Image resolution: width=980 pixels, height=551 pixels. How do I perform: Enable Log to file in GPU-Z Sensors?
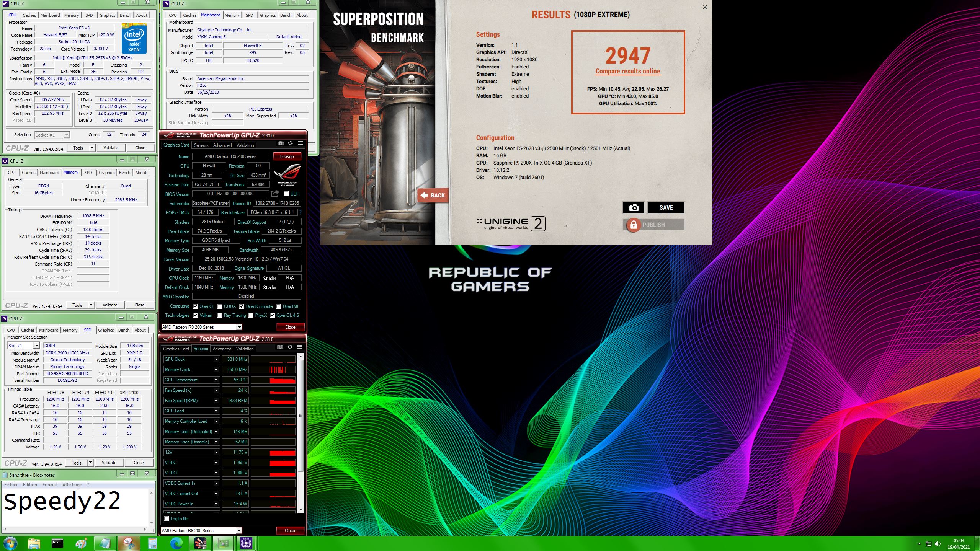[166, 519]
